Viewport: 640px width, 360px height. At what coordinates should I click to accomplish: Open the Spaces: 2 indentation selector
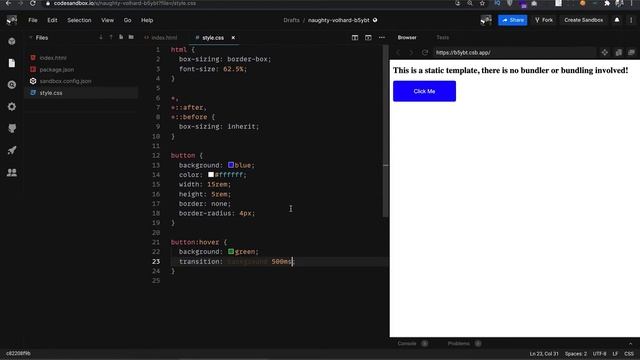(576, 353)
